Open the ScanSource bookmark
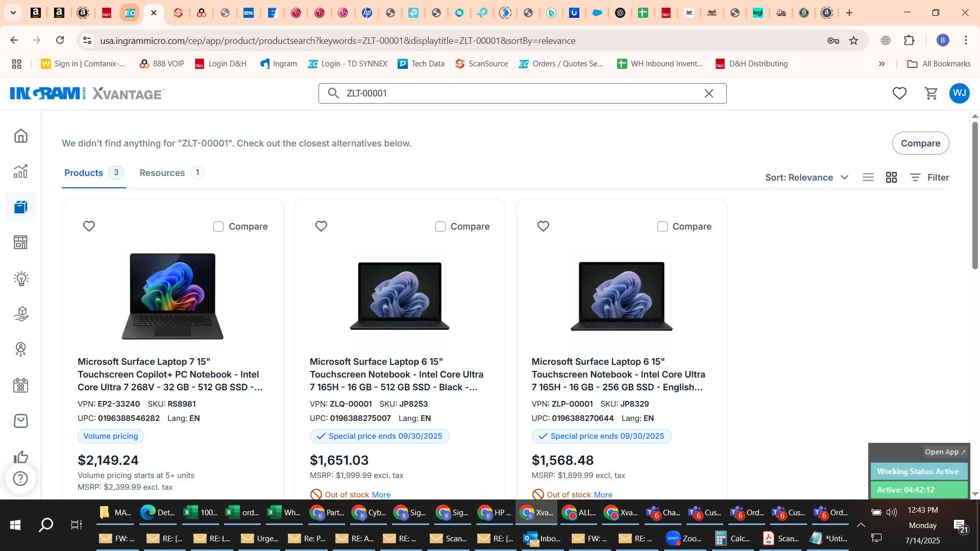The width and height of the screenshot is (980, 551). tap(481, 64)
